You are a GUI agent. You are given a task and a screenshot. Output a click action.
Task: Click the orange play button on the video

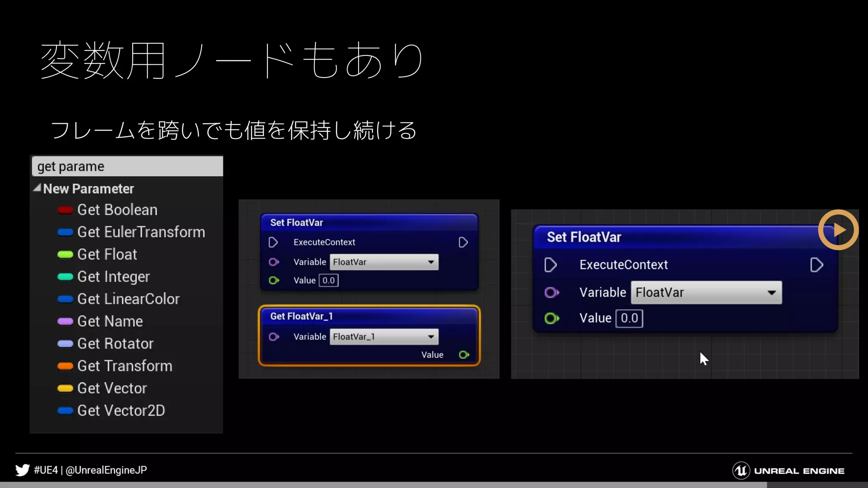pyautogui.click(x=838, y=230)
